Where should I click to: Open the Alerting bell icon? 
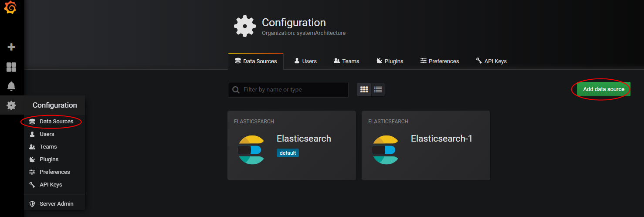[11, 86]
